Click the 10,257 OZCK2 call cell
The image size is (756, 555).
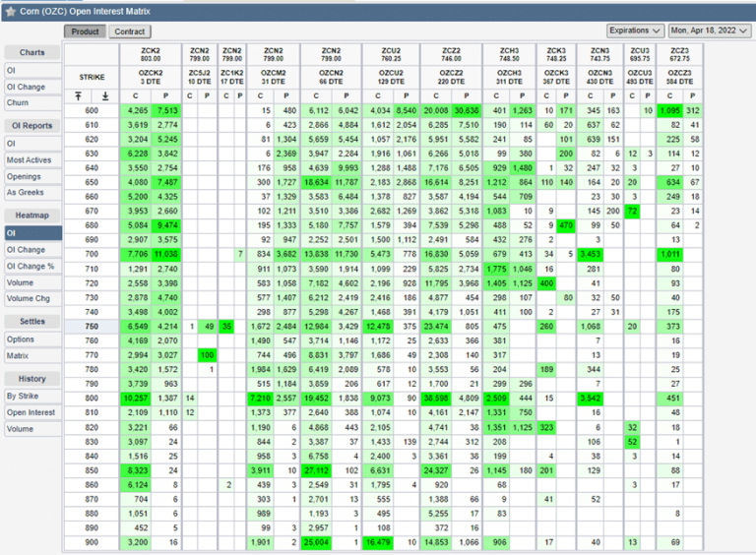coord(136,399)
